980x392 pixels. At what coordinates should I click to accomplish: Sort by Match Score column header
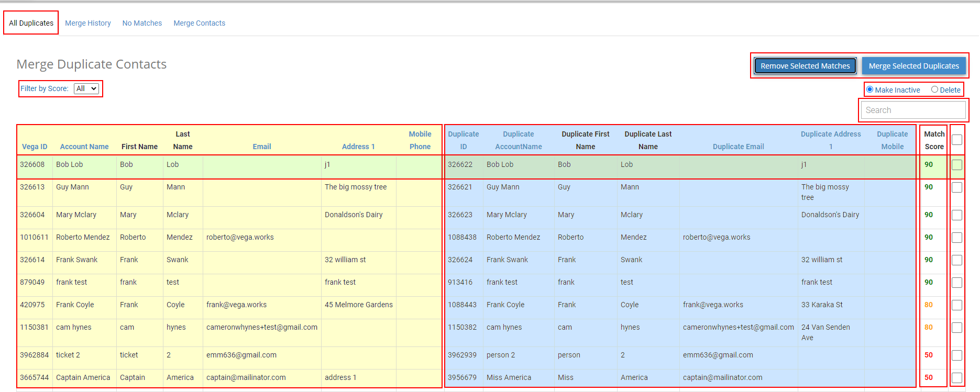(x=934, y=140)
